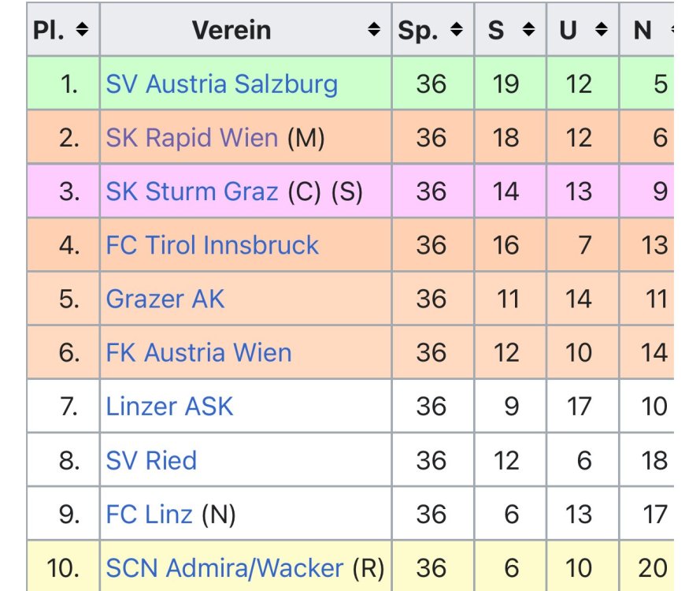The image size is (700, 591).
Task: Click Linzer ASK's 17 draws cell
Action: tap(579, 407)
